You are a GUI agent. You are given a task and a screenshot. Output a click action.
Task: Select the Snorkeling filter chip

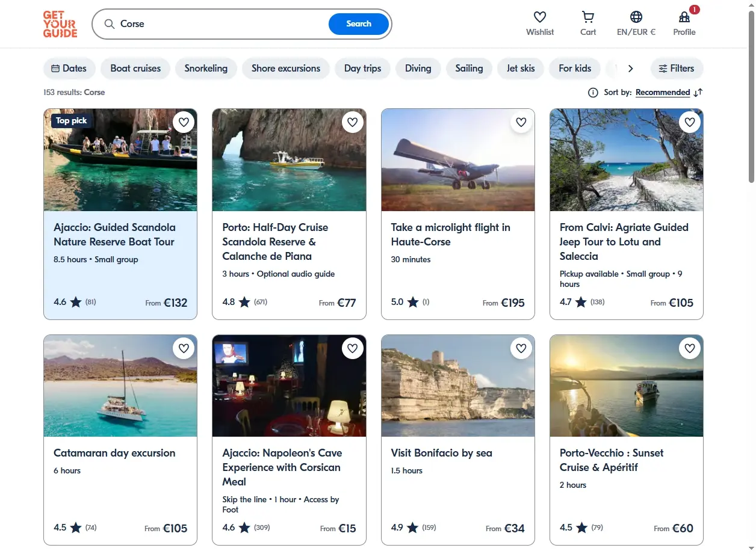point(206,69)
